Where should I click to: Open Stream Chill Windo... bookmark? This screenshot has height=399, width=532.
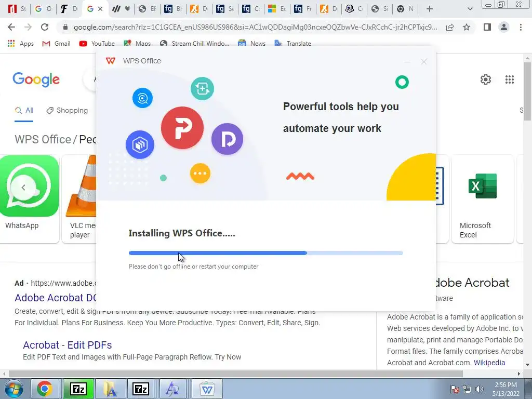(195, 44)
